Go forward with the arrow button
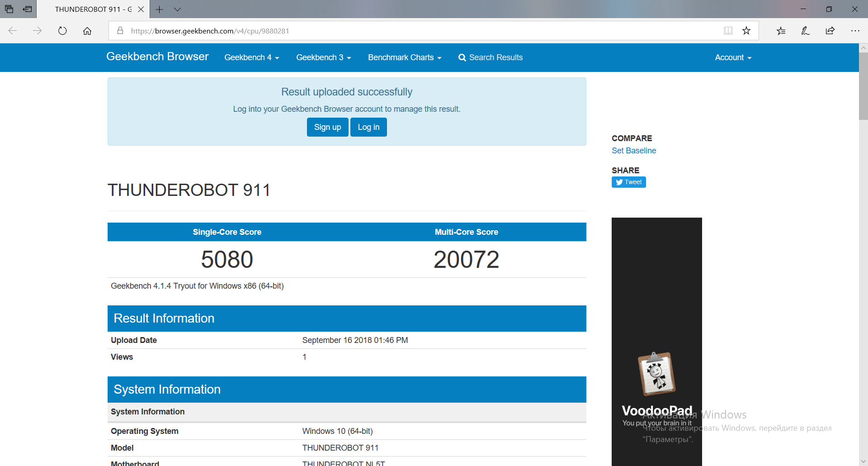This screenshot has height=466, width=868. pyautogui.click(x=38, y=31)
